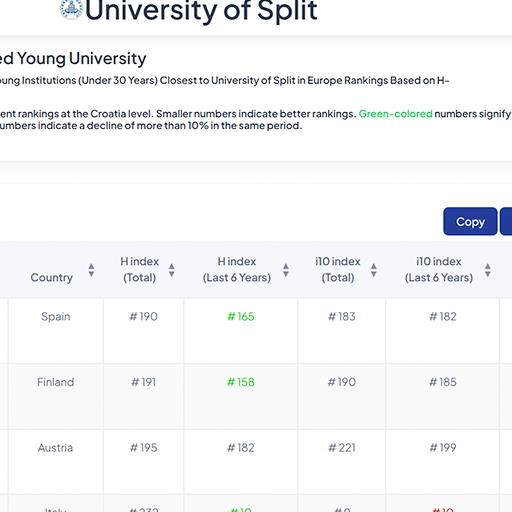The width and height of the screenshot is (512, 512).
Task: Click the University of Split page title
Action: coord(201,11)
